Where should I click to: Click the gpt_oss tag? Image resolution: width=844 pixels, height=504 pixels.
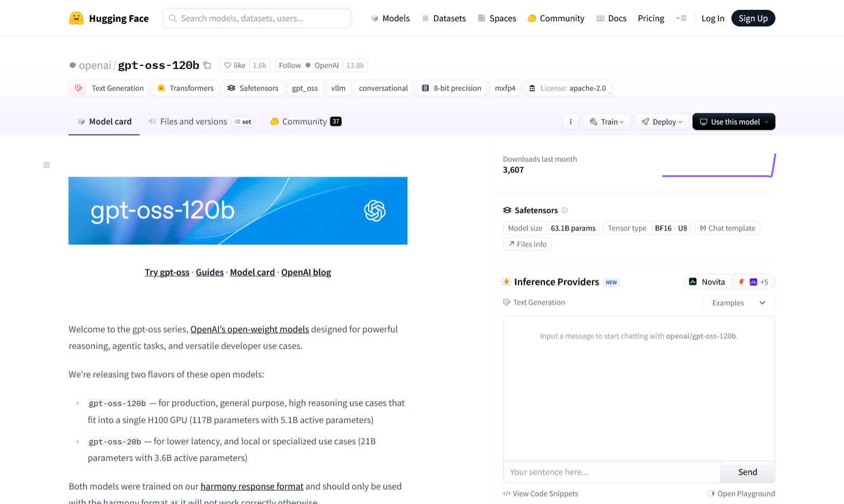pos(305,88)
